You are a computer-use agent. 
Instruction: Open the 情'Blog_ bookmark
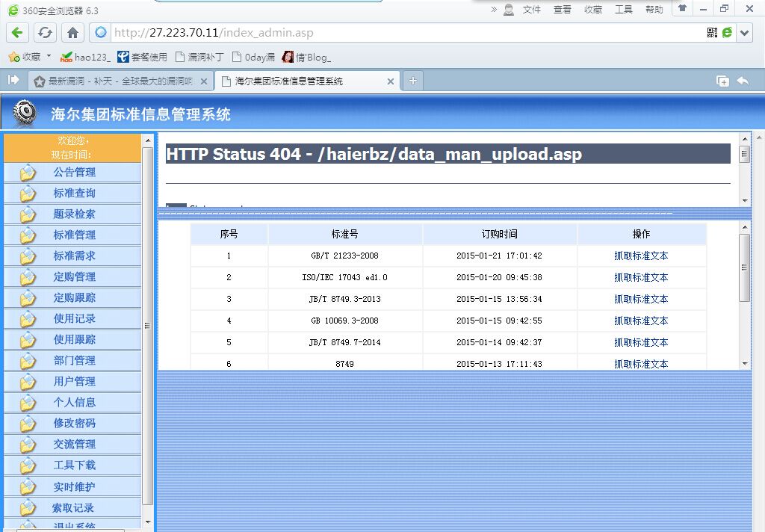tap(306, 57)
